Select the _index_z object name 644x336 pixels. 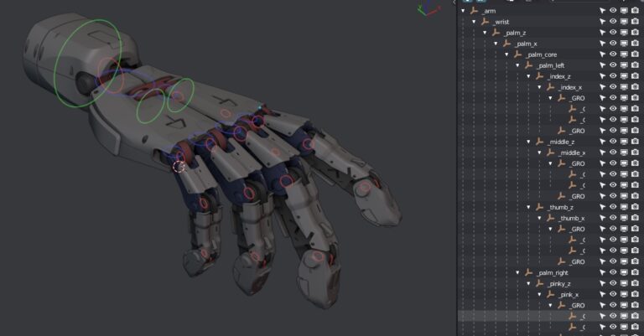[x=559, y=76]
